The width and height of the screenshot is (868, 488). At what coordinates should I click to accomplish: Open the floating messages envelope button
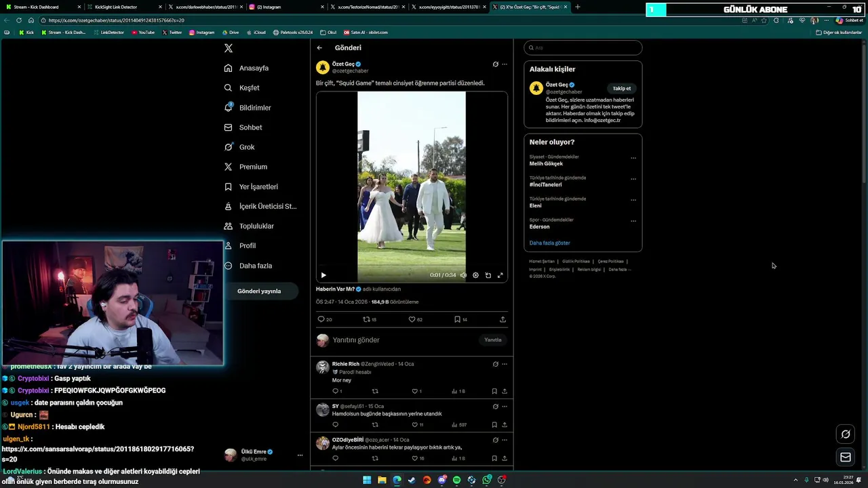846,457
